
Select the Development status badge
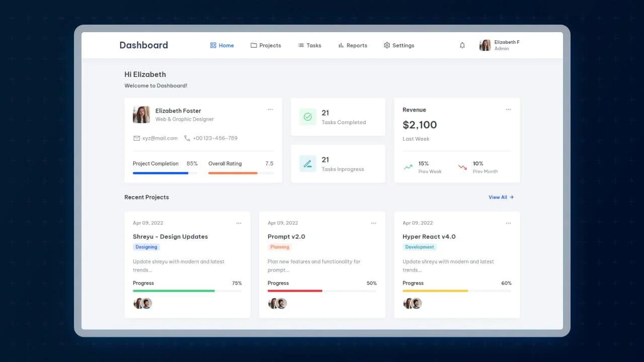click(x=420, y=247)
